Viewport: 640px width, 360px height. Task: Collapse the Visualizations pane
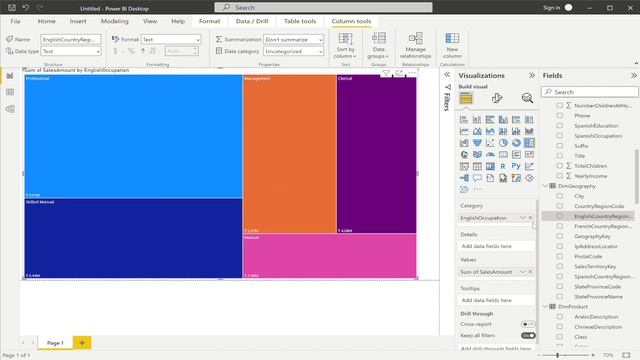[x=531, y=76]
